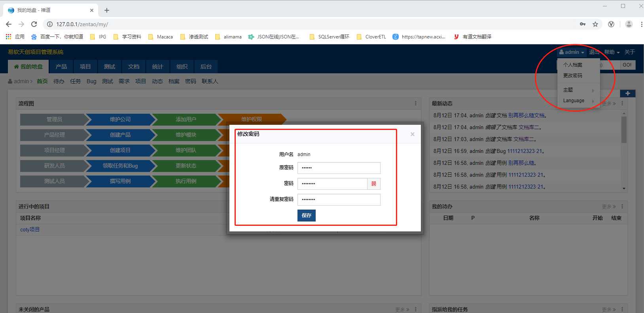The width and height of the screenshot is (644, 313).
Task: Click the blue plus add-block button
Action: (x=628, y=94)
